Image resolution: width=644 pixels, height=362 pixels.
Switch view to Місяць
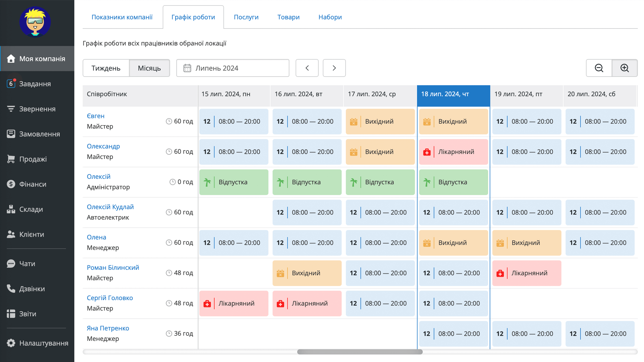click(x=149, y=68)
